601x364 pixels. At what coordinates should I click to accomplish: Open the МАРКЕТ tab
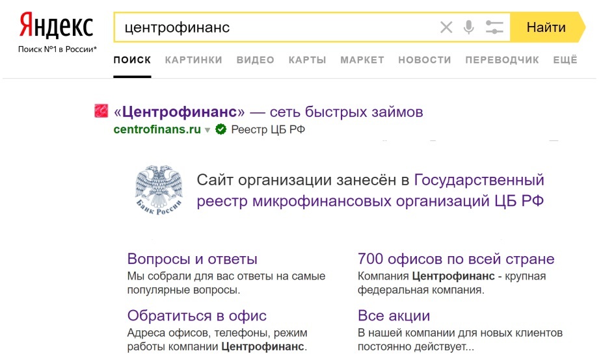(x=362, y=60)
